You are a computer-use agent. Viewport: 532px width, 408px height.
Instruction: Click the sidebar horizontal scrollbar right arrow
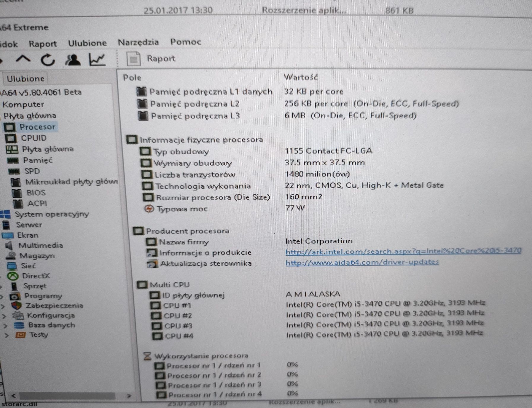[x=129, y=396]
